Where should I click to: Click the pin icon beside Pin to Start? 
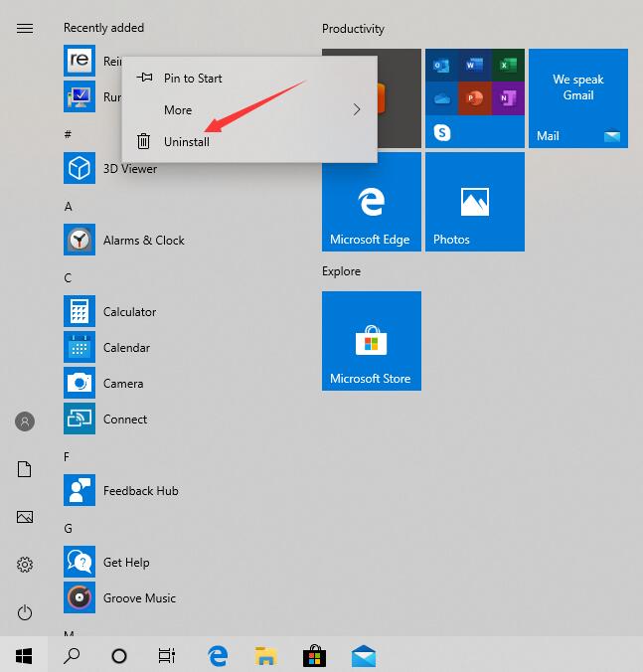[x=145, y=78]
